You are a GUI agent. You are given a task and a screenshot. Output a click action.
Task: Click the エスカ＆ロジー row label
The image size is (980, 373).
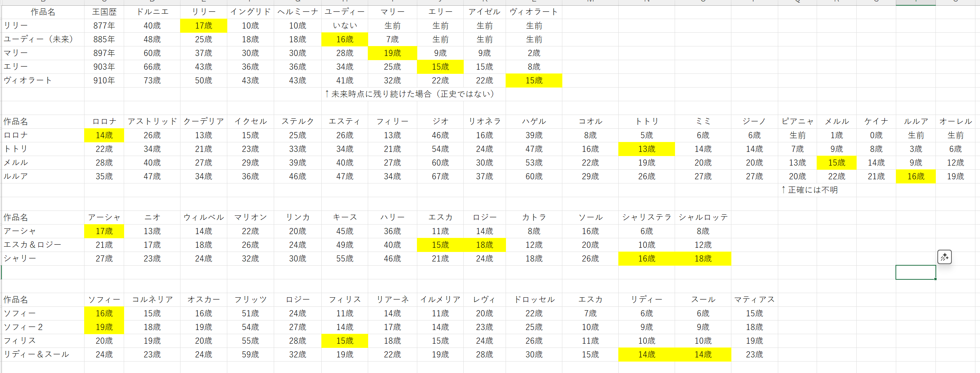pos(32,245)
